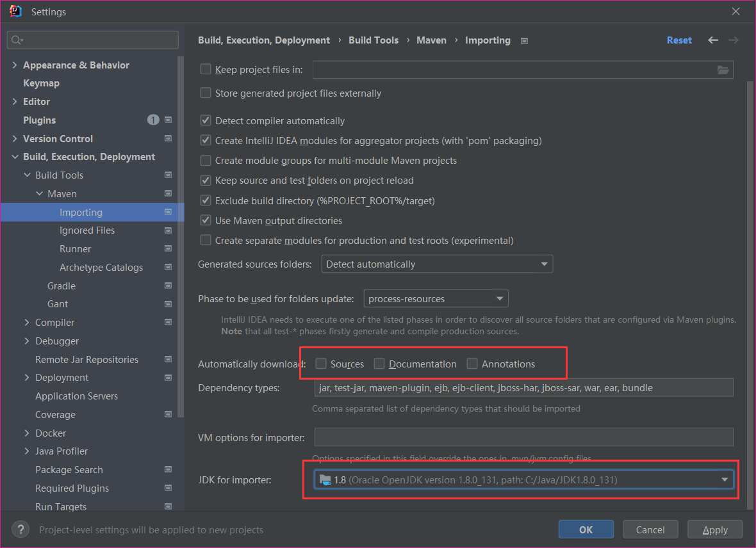
Task: Open Keymap settings page
Action: [x=42, y=83]
